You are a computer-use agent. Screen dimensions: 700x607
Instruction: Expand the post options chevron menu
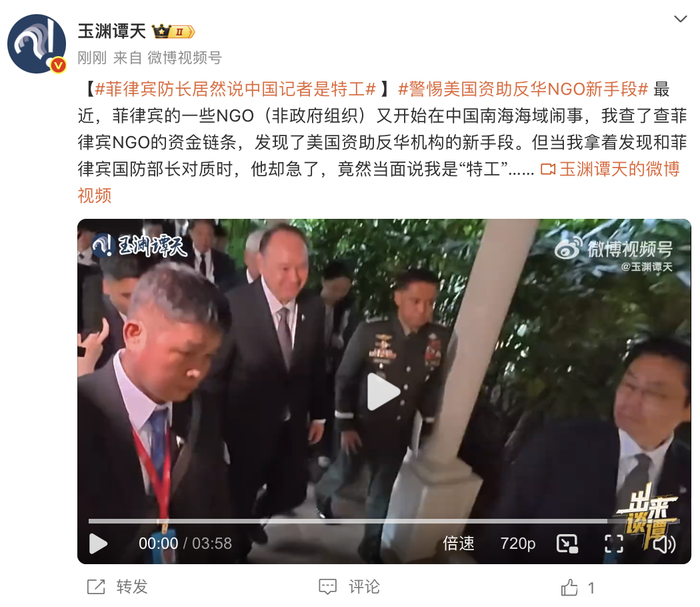pos(680,19)
